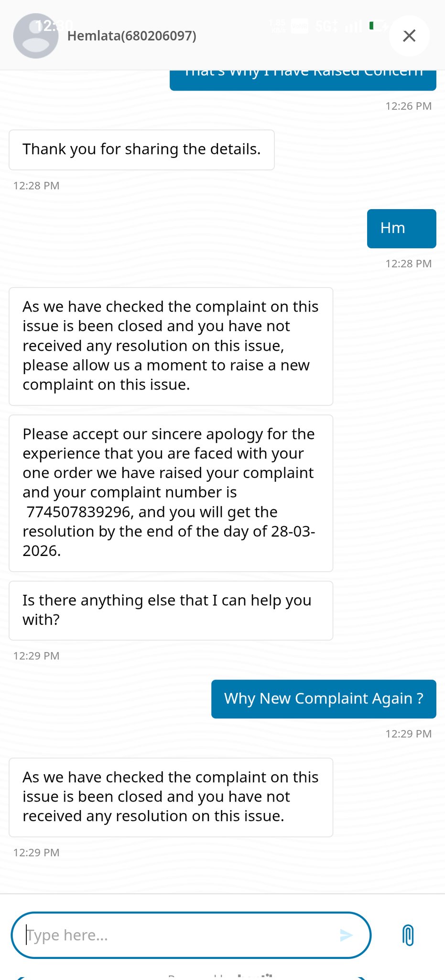This screenshot has width=445, height=980.
Task: Tap the 5G network status icon
Action: pyautogui.click(x=326, y=26)
